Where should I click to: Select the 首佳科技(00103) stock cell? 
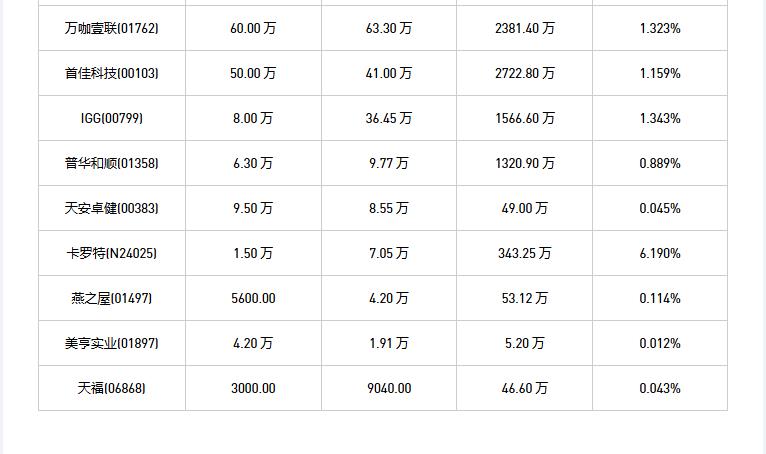(112, 73)
